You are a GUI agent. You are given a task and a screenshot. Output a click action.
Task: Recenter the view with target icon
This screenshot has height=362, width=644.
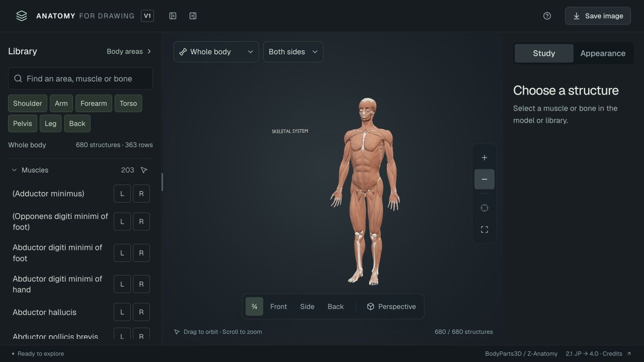pyautogui.click(x=485, y=208)
